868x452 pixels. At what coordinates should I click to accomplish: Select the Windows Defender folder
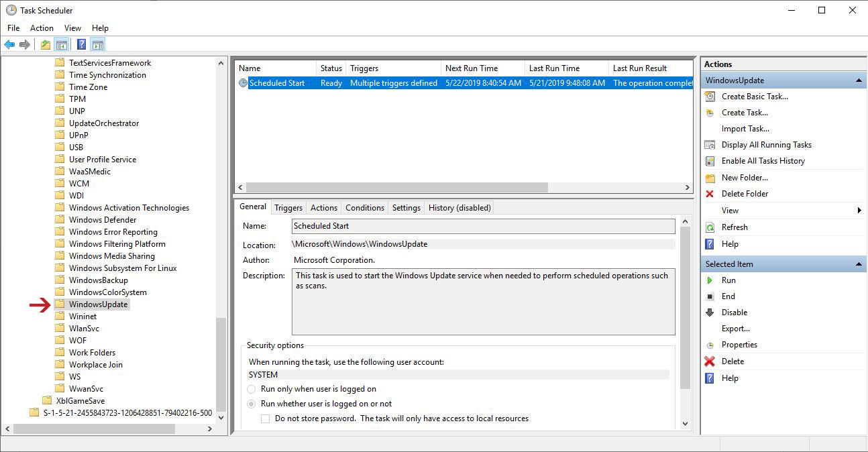click(102, 220)
